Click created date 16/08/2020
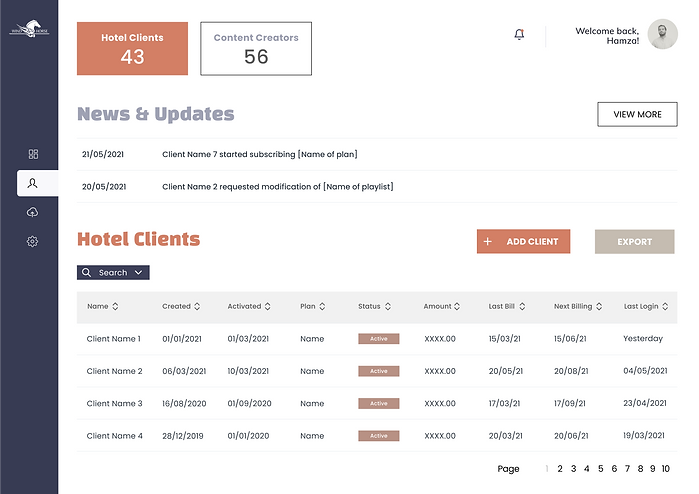 [x=184, y=403]
